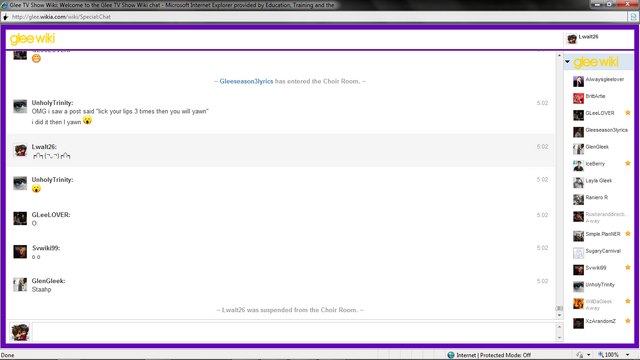640x360 pixels.
Task: Open the zoom level 100% dropdown arrow
Action: coord(628,355)
